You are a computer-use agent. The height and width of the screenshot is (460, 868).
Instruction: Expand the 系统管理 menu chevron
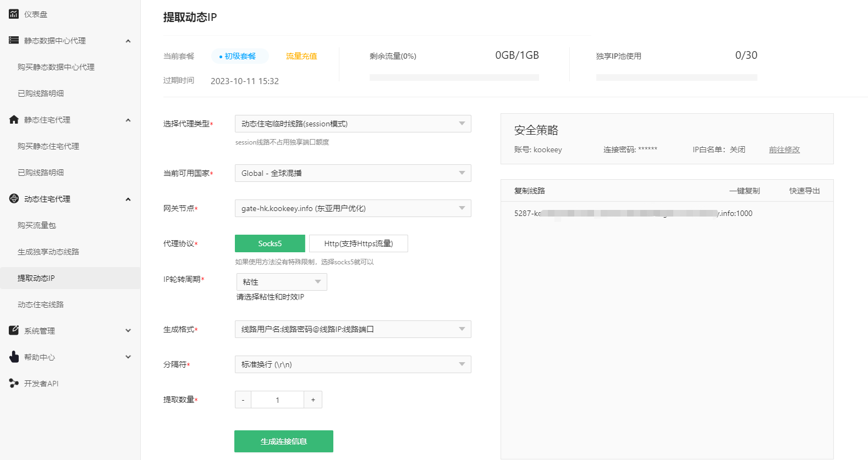128,331
